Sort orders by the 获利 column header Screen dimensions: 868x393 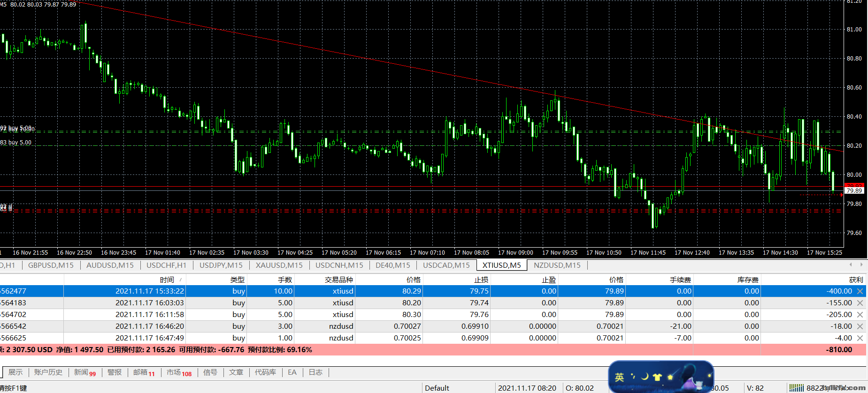coord(814,280)
